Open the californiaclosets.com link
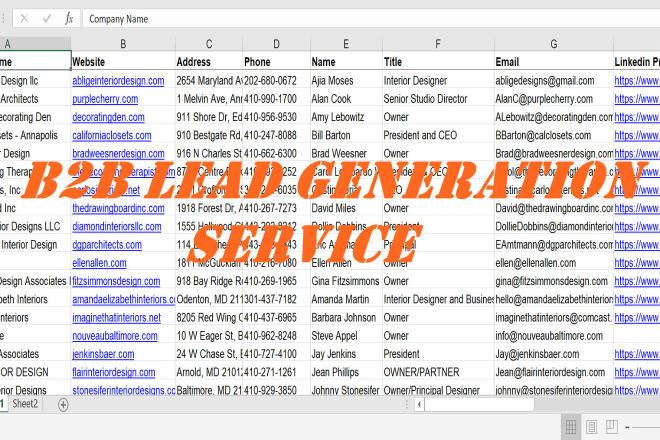Viewport: 660px width, 440px height. tap(112, 135)
